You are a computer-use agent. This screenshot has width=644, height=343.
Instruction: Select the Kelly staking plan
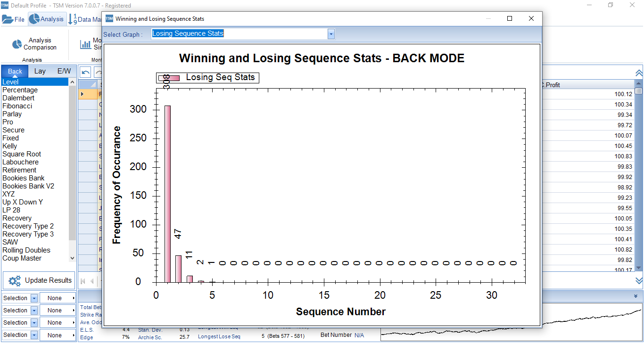click(35, 146)
